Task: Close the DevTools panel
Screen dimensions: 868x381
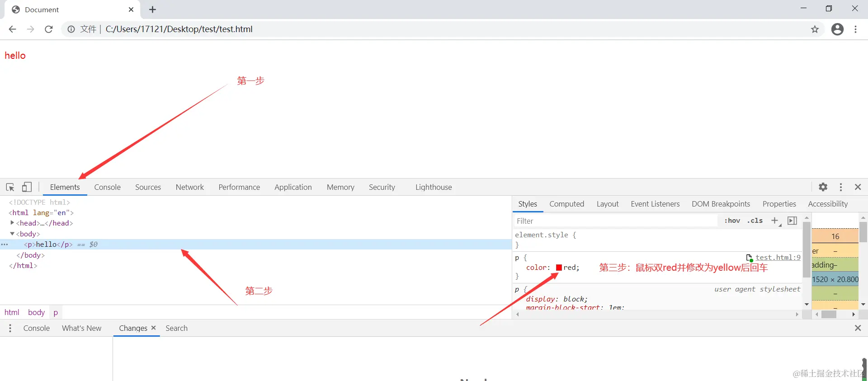Action: point(858,187)
